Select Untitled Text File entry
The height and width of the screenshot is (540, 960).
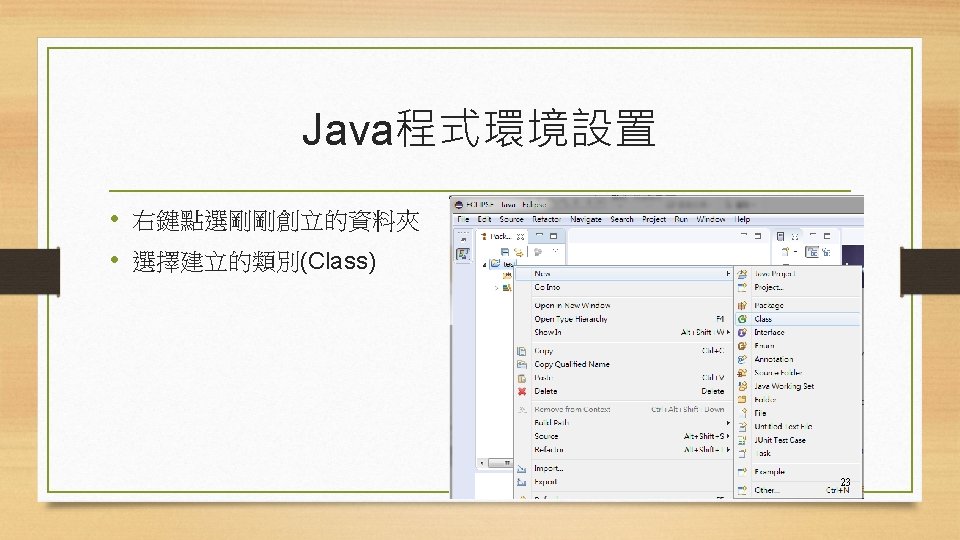[797, 427]
